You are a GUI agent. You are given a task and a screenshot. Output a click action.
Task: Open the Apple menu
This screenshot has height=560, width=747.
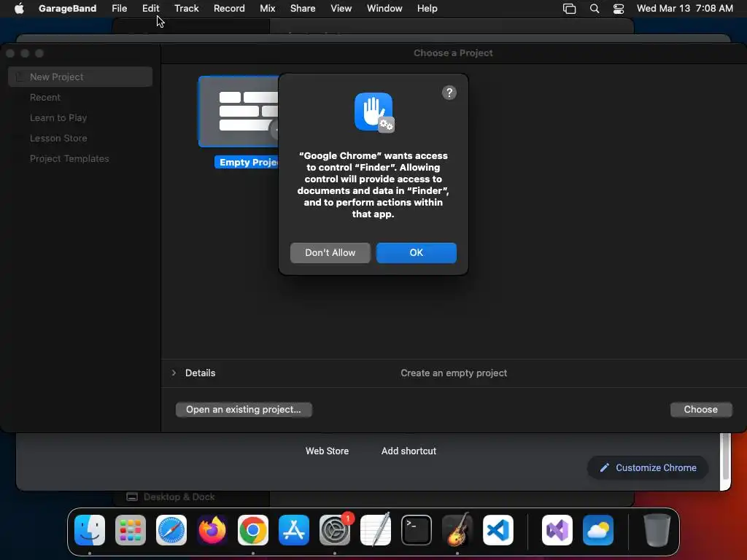[19, 8]
